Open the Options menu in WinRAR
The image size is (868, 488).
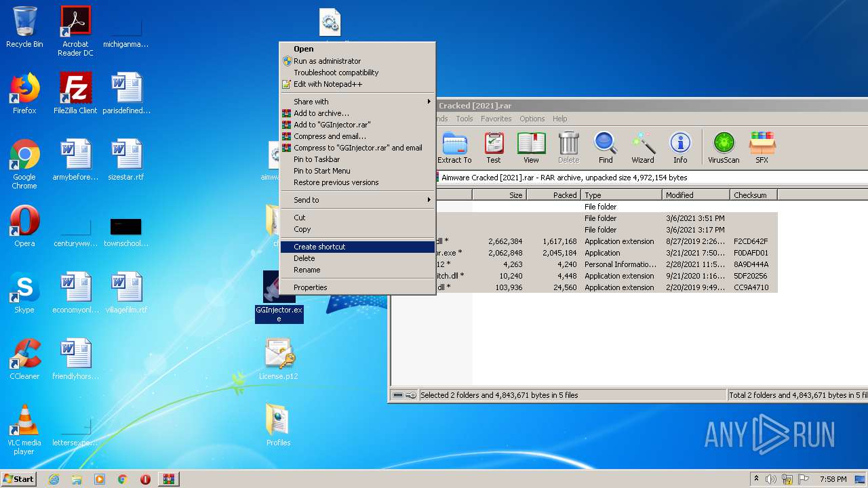[532, 119]
